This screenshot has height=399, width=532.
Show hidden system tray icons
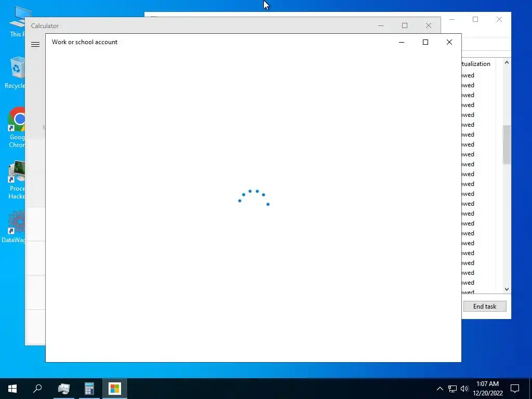click(440, 389)
